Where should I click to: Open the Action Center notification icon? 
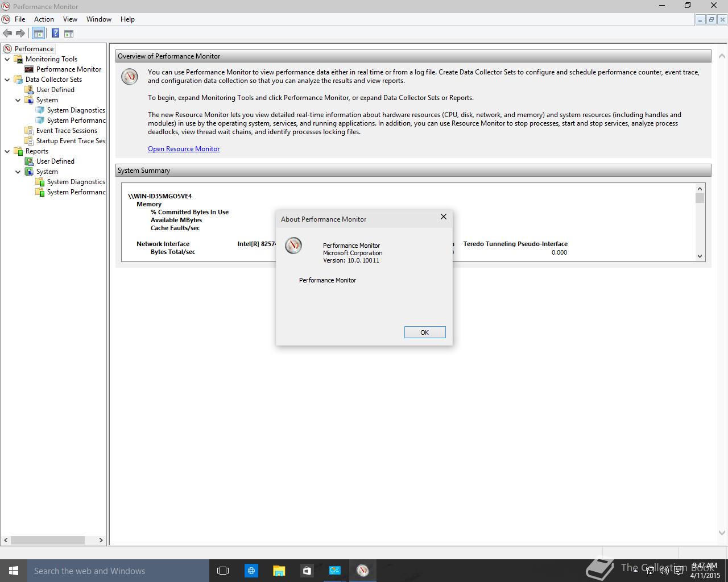[x=679, y=571]
